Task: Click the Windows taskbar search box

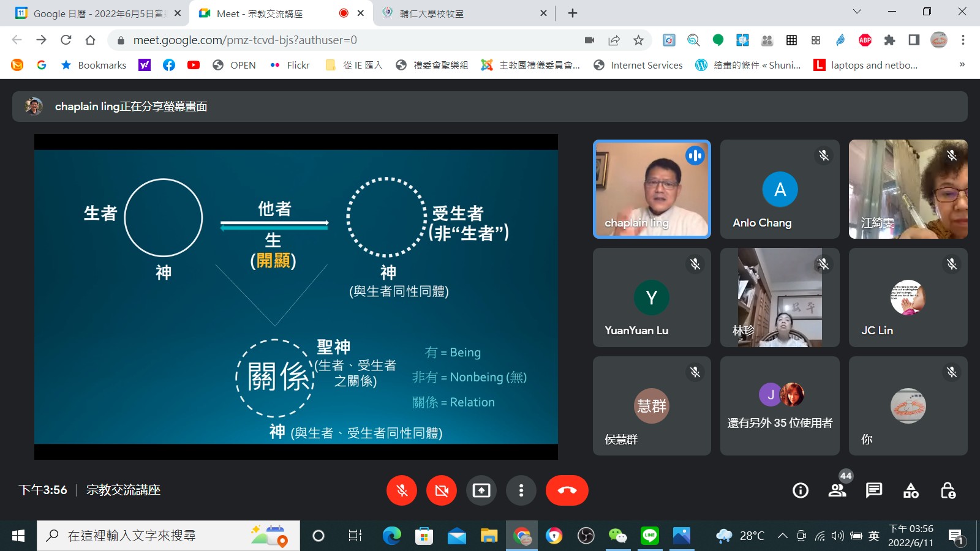Action: point(168,536)
